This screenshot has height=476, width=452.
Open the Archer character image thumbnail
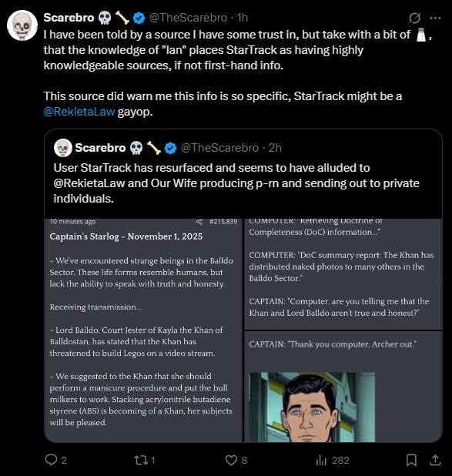pos(312,407)
